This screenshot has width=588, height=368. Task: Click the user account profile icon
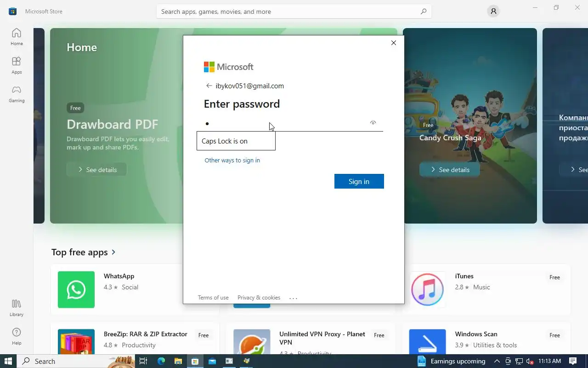point(493,11)
